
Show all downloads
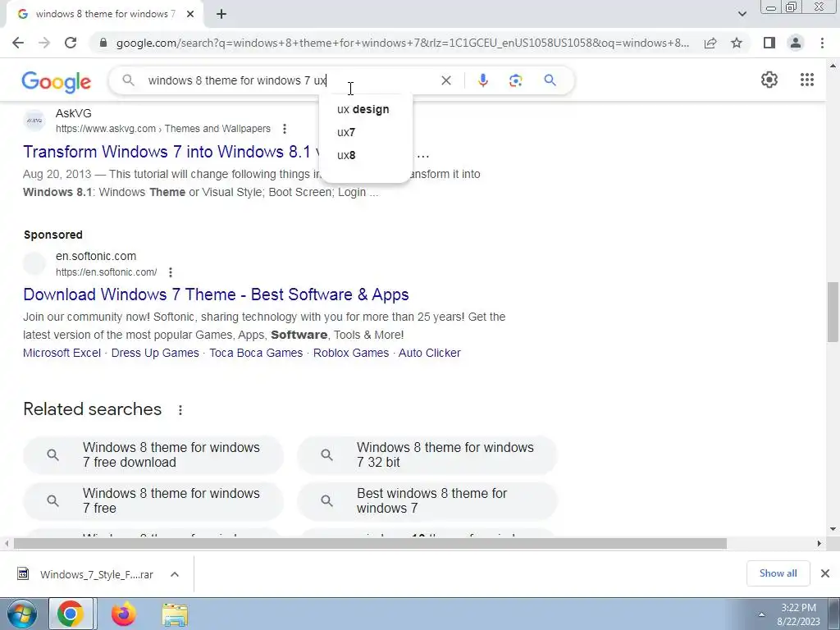click(x=778, y=573)
